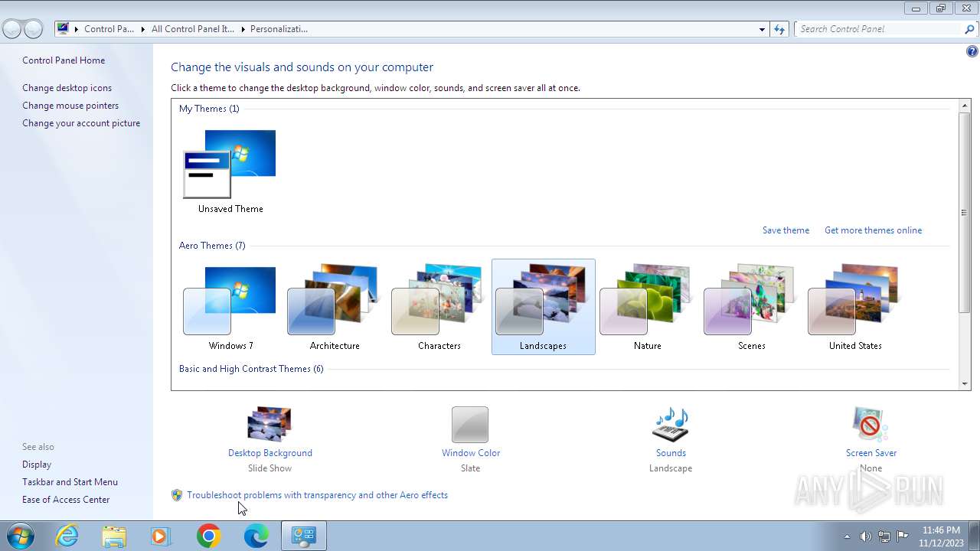Go to Control Panel Home
Image resolution: width=980 pixels, height=551 pixels.
coord(64,60)
